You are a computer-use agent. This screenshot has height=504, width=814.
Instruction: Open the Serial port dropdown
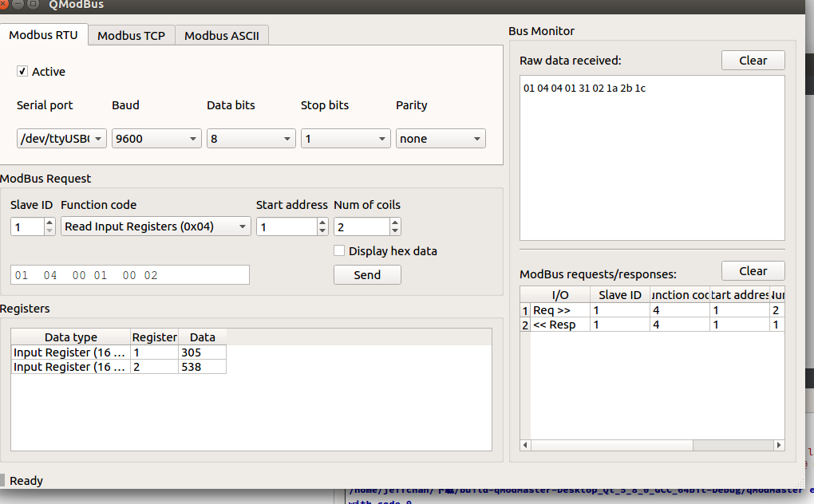[x=61, y=139]
